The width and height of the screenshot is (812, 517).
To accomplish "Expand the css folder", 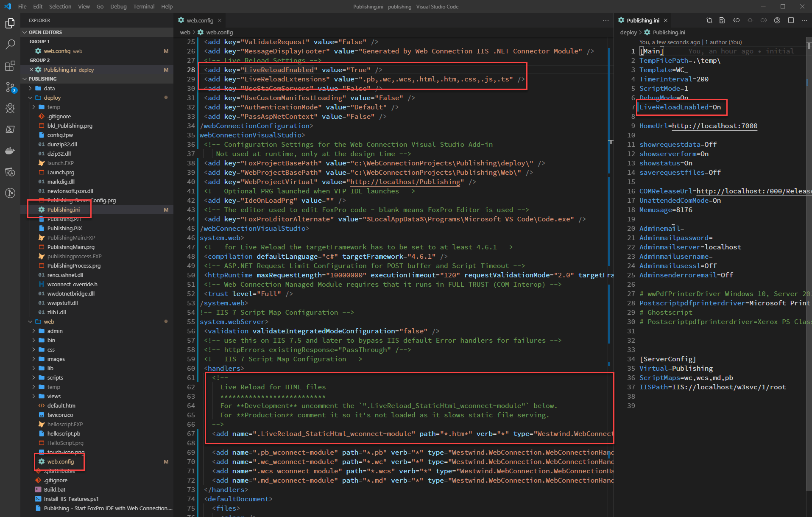I will (51, 349).
